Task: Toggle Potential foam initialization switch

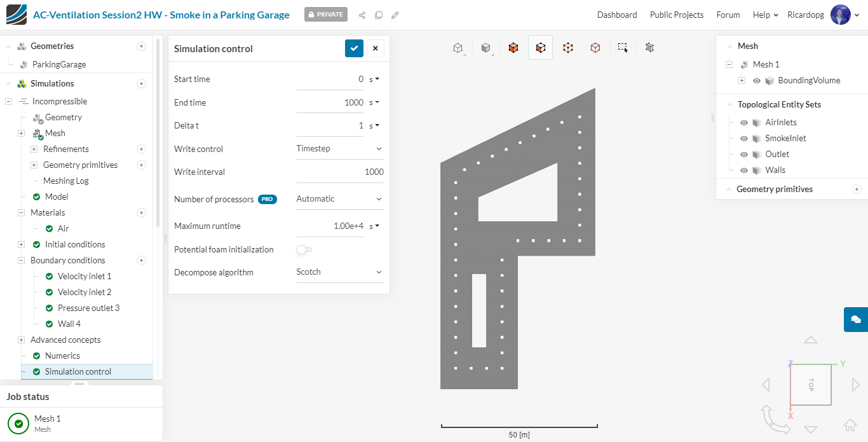Action: click(x=304, y=249)
